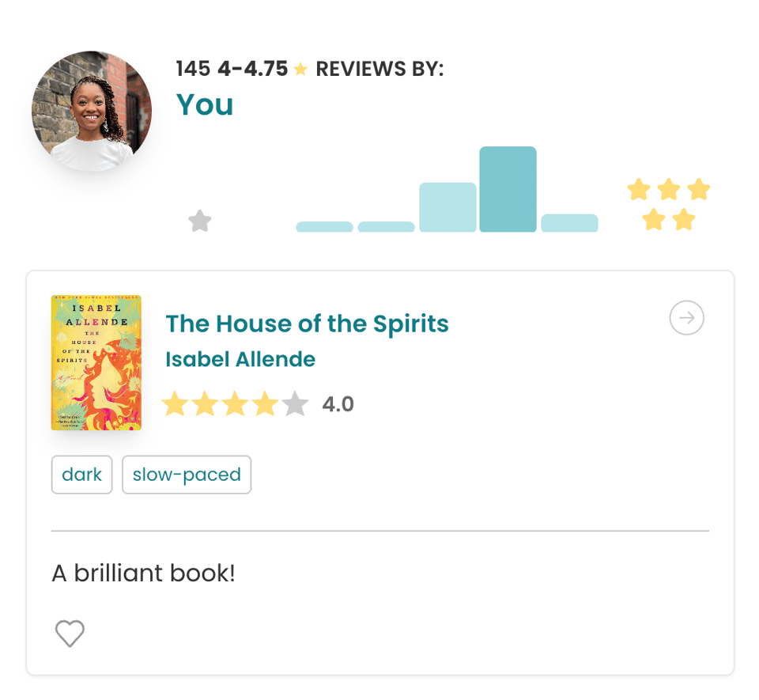This screenshot has width=759, height=700.
Task: Click the Isabel Allende author link
Action: tap(240, 359)
